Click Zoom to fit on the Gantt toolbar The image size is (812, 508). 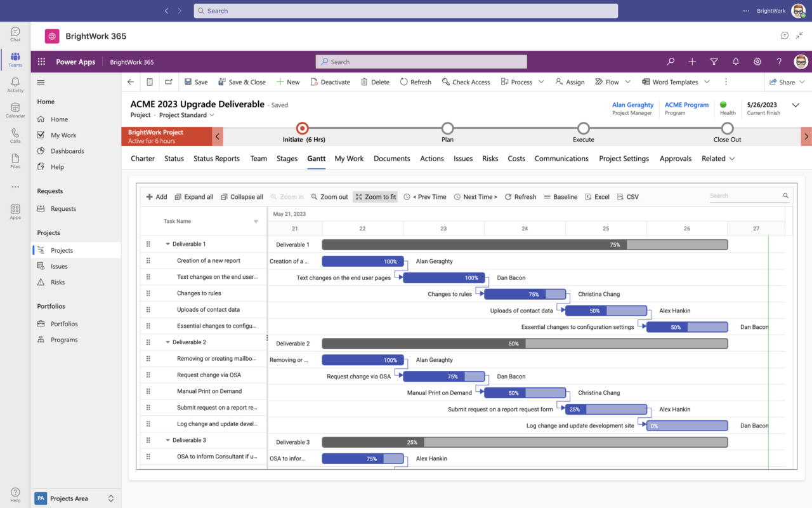coord(375,197)
